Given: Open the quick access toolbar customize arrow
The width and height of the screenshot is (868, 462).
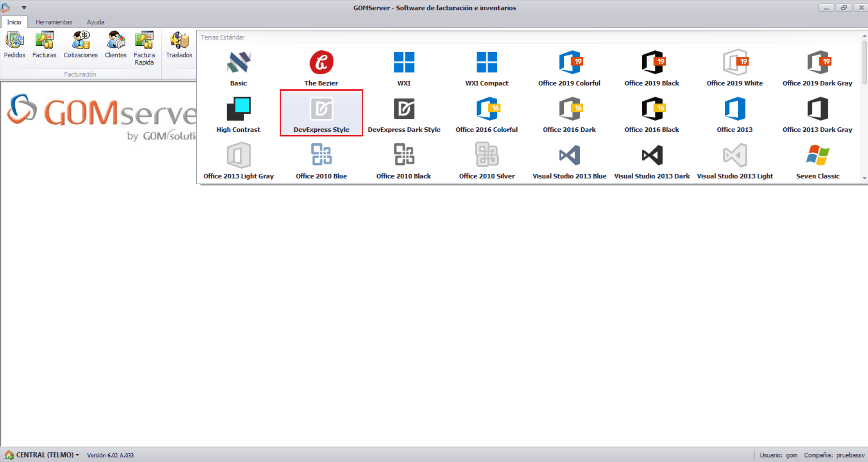Looking at the screenshot, I should (24, 7).
